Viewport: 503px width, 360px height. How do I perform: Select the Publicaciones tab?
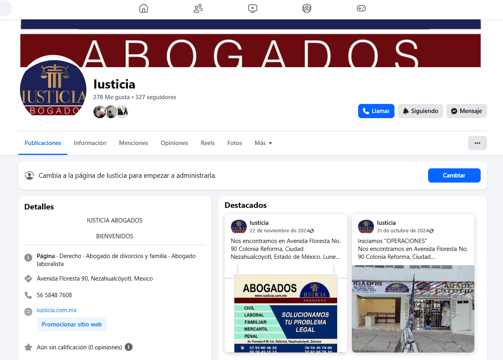[x=43, y=143]
